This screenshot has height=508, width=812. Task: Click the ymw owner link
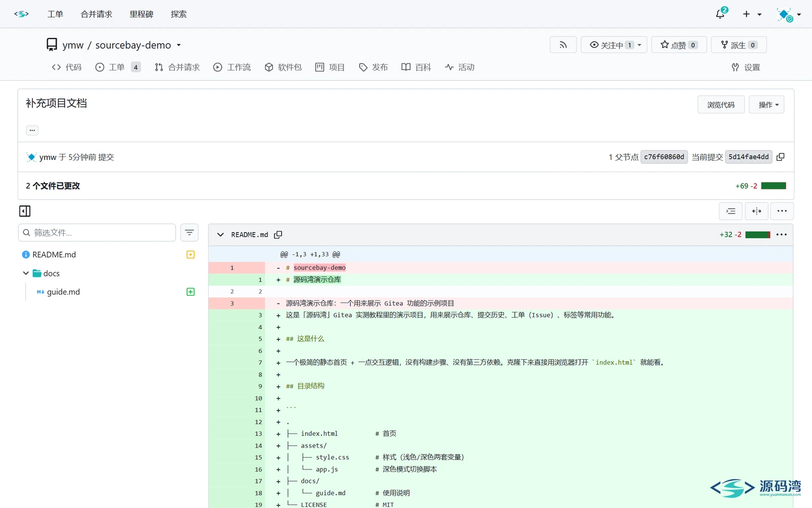coord(73,45)
